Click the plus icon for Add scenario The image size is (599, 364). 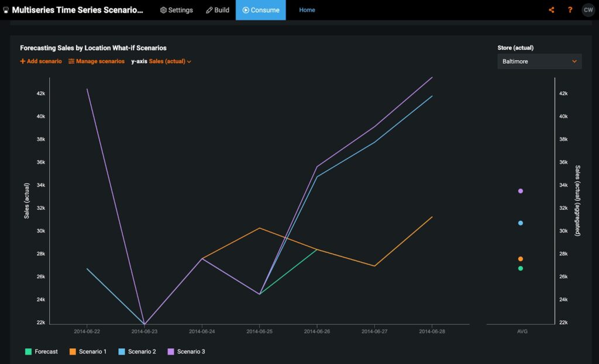tap(23, 61)
